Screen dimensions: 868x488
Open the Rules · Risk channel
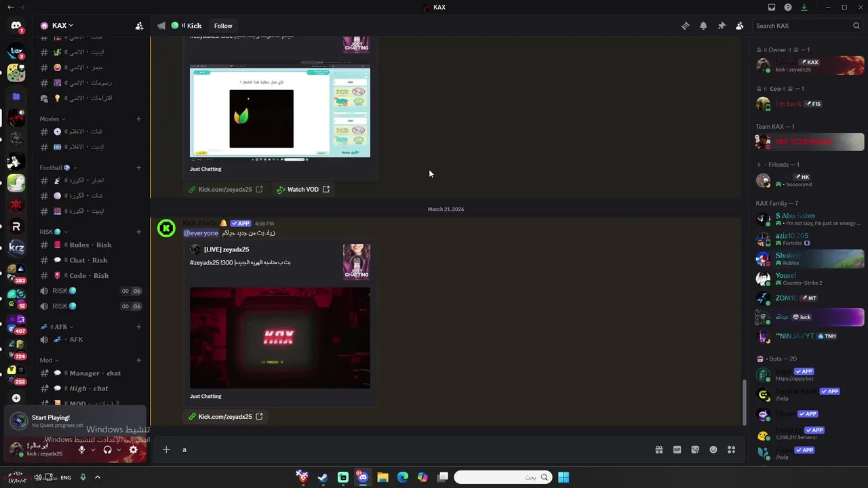pyautogui.click(x=91, y=245)
